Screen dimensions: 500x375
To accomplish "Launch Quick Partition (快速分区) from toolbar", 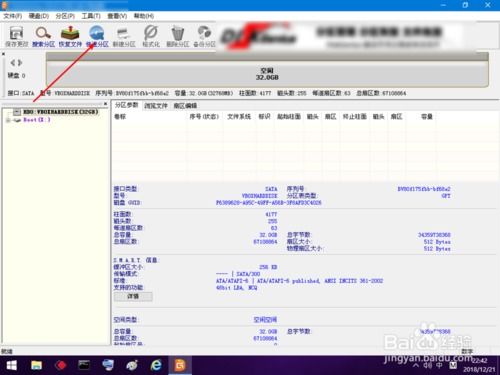I will 97,36.
